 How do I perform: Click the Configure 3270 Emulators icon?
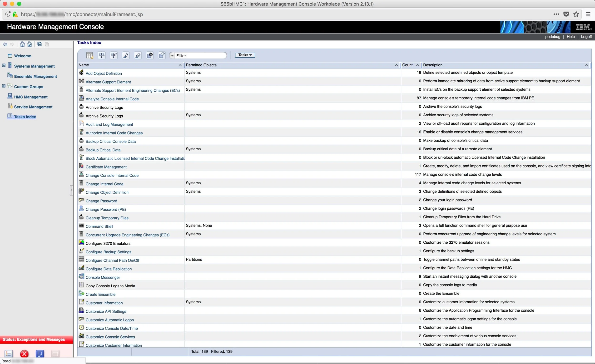(81, 242)
